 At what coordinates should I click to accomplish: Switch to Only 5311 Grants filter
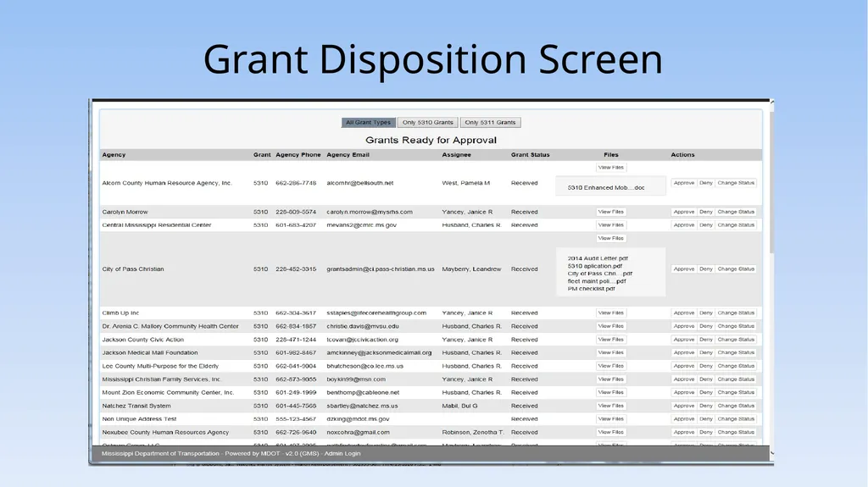point(490,122)
